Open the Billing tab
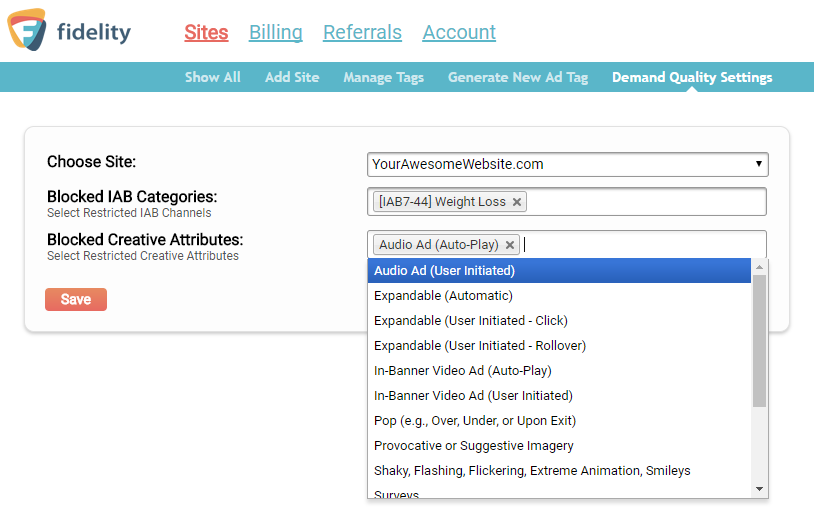Image resolution: width=814 pixels, height=531 pixels. click(276, 32)
